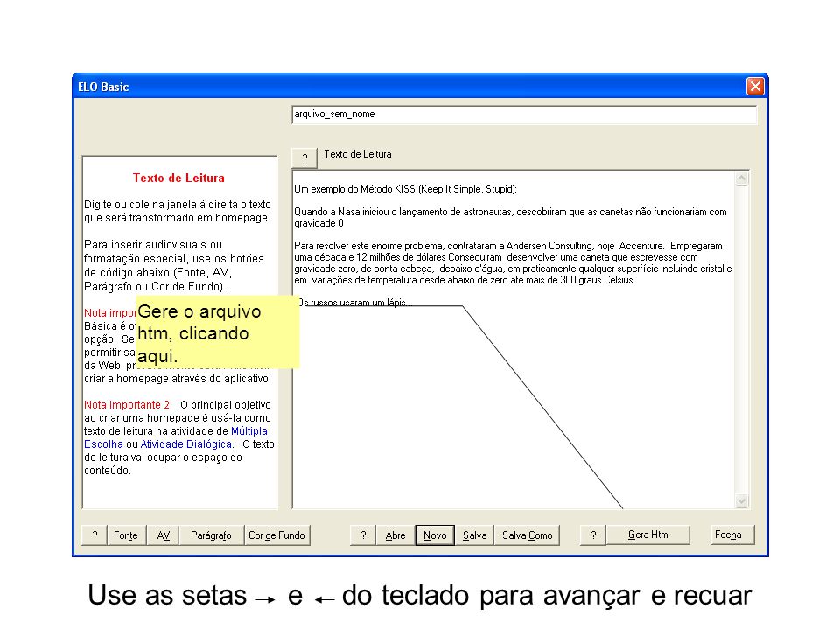
Task: Open help beside the Abre button
Action: click(363, 535)
